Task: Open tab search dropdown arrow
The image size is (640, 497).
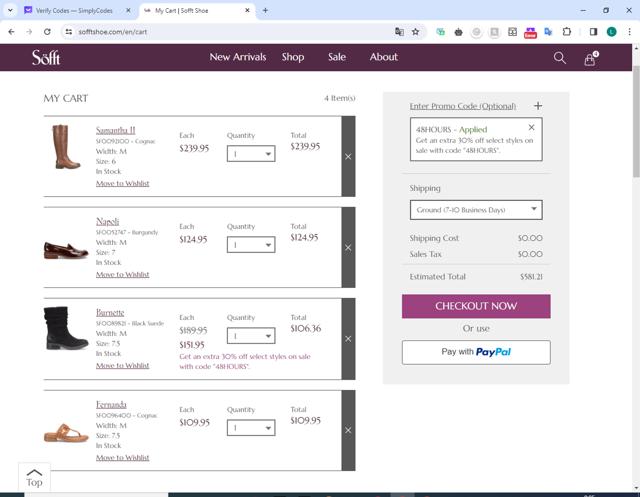Action: (10, 10)
